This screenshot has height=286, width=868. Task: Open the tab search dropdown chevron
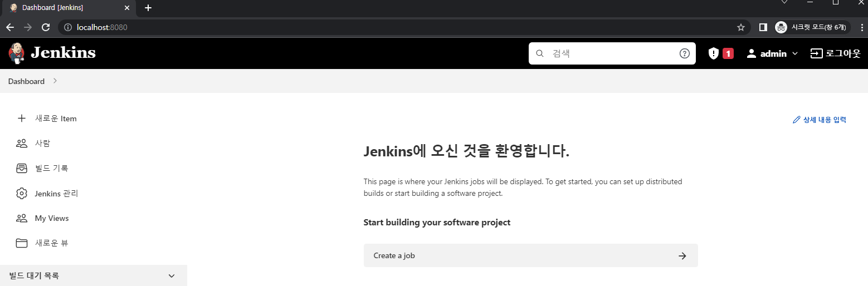tap(784, 2)
